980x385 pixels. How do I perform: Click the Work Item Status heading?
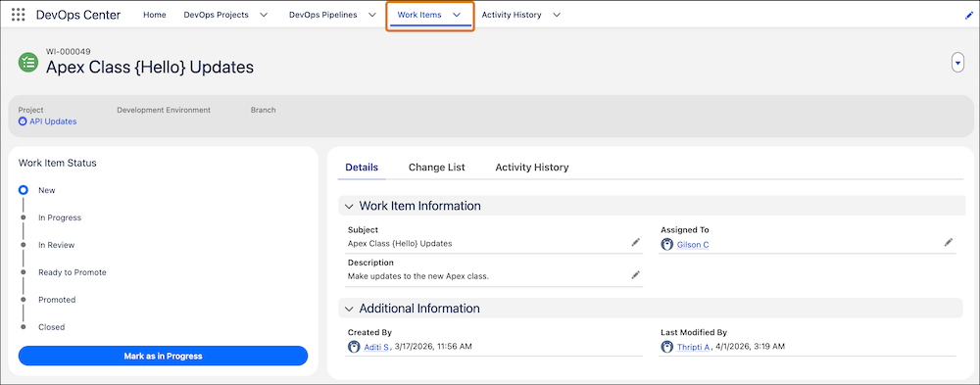click(x=58, y=164)
